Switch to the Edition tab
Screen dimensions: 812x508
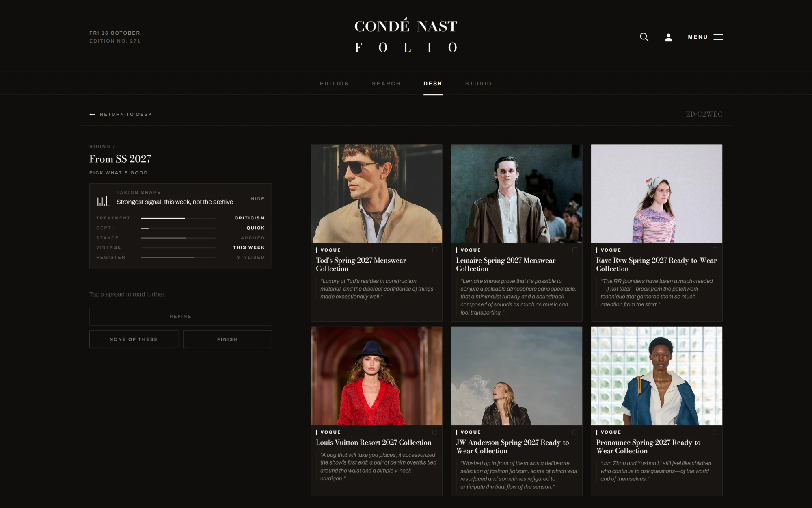click(x=334, y=84)
